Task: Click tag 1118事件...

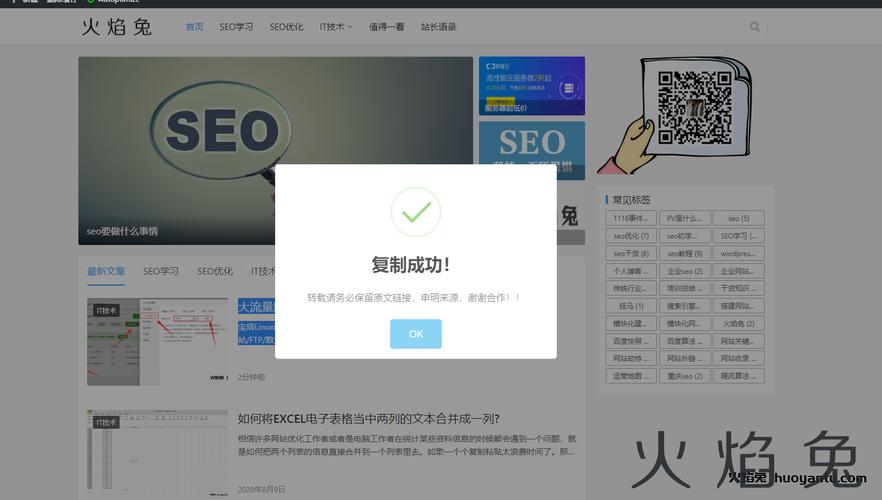Action: (x=631, y=218)
